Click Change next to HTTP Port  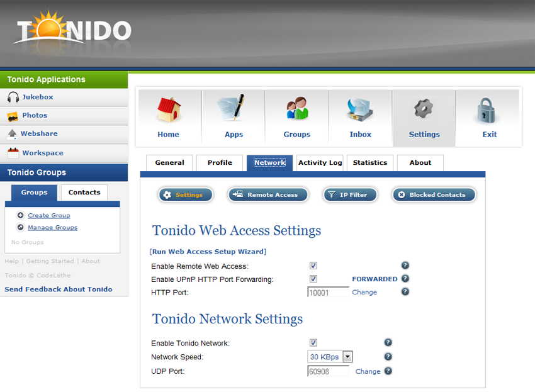tap(364, 292)
